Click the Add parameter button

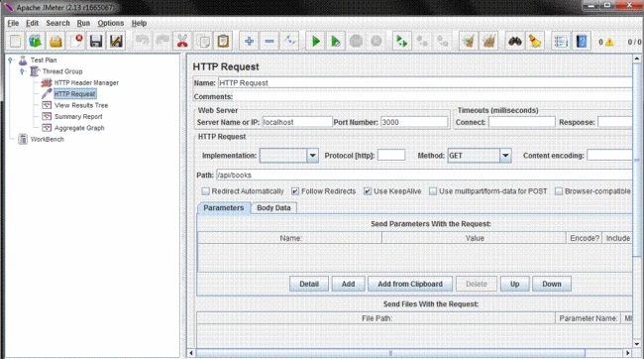[x=348, y=284]
